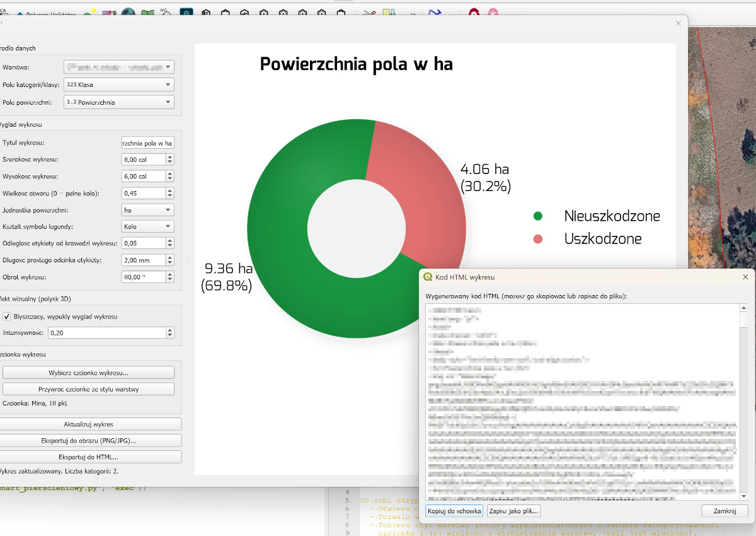Click the Nieuszkodzone legend label
Viewport: 756px width, 536px height.
point(612,216)
